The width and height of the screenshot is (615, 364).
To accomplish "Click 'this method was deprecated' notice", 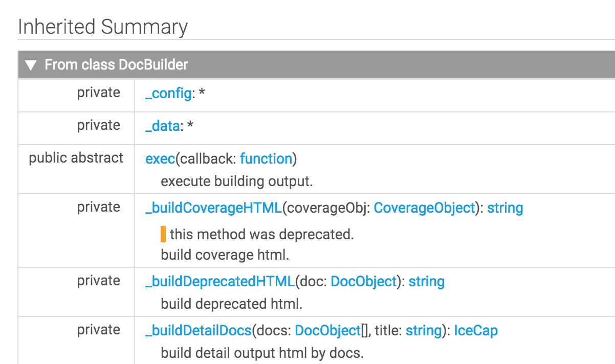I will 262,235.
